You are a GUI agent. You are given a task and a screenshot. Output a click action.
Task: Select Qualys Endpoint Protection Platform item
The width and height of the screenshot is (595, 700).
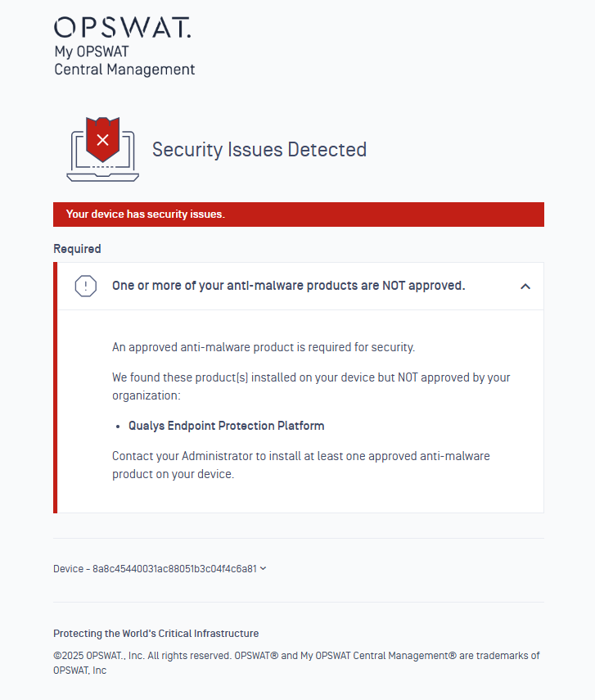point(227,426)
